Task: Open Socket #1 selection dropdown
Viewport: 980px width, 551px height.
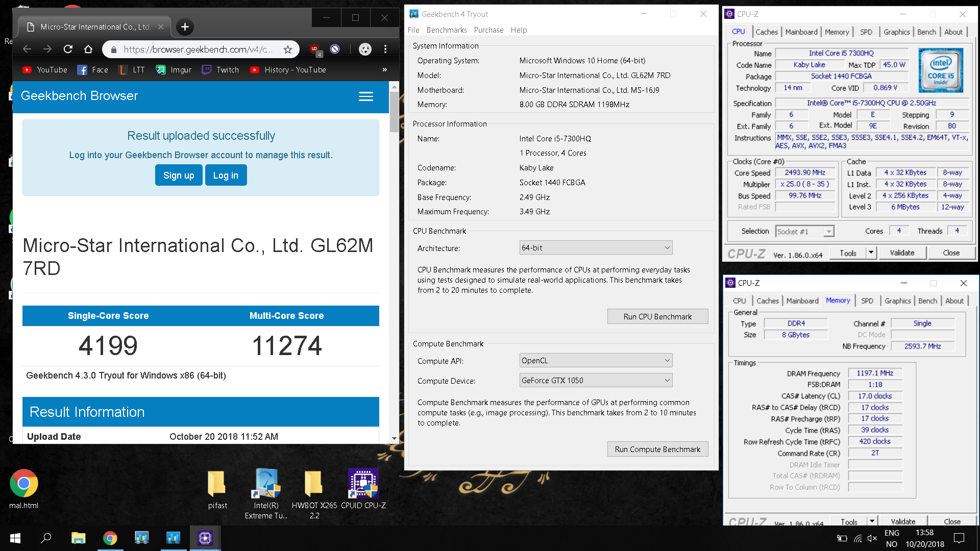Action: pyautogui.click(x=804, y=232)
